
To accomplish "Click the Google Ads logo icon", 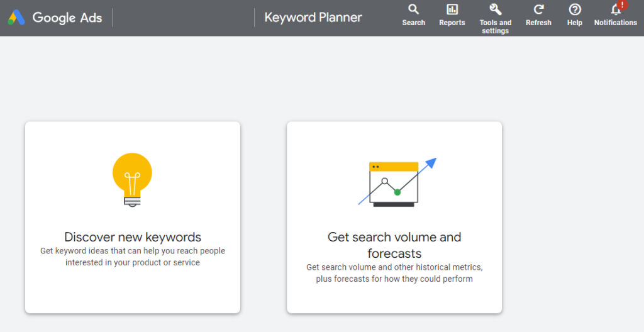I will tap(16, 17).
